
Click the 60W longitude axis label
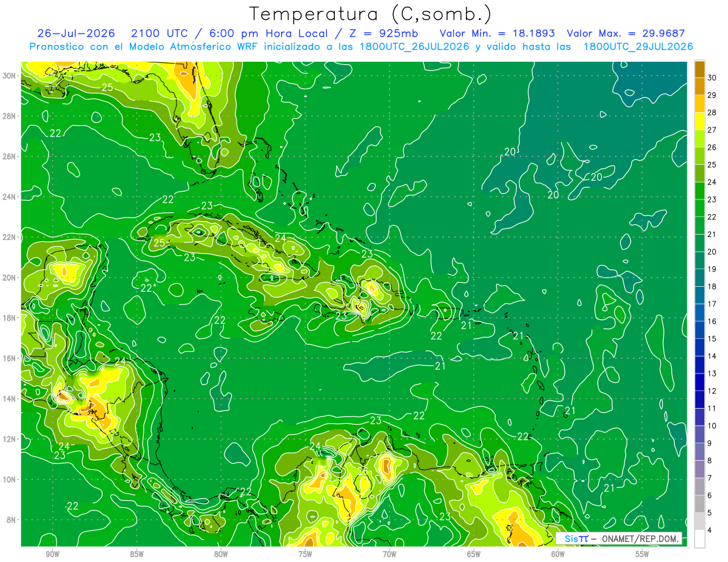click(x=558, y=554)
